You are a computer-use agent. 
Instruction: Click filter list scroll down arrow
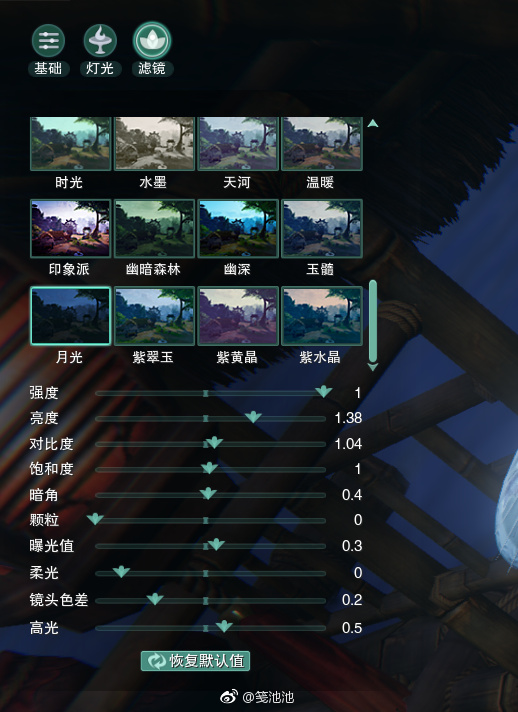(x=373, y=367)
